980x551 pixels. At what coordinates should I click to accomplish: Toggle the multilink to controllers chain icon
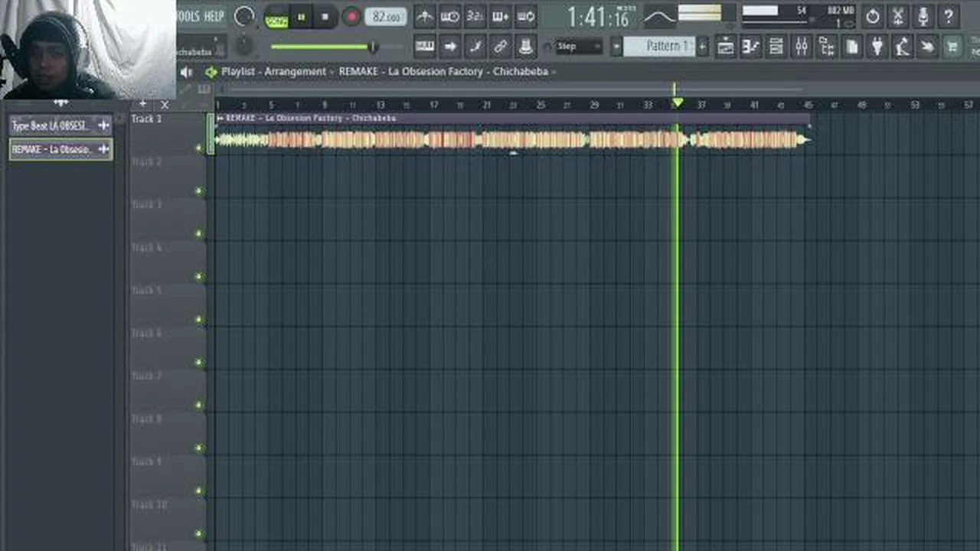(500, 46)
